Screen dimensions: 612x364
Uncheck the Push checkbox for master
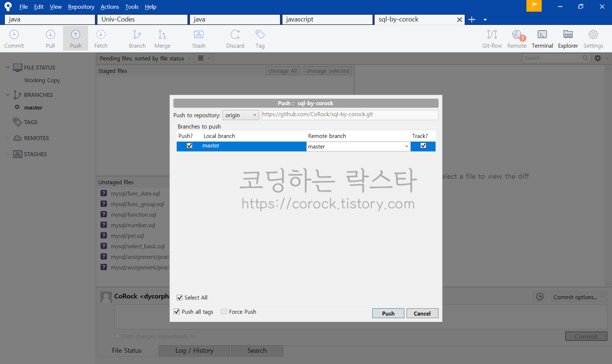click(x=189, y=146)
